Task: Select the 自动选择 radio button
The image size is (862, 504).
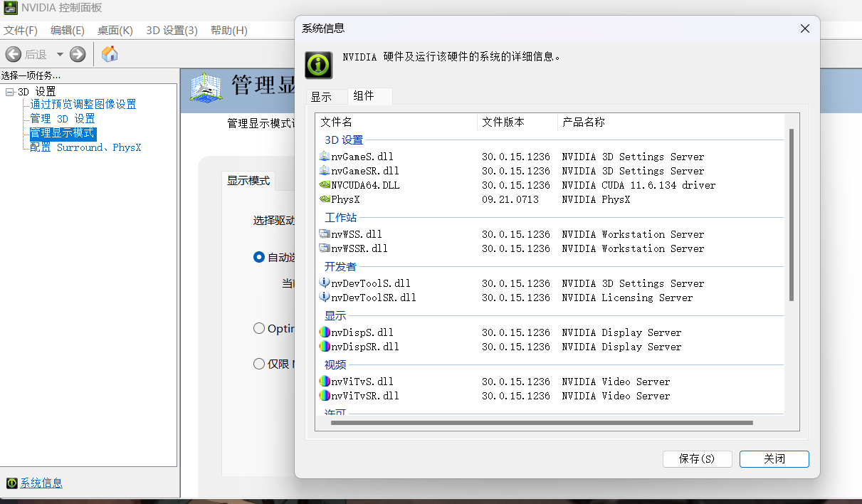Action: pyautogui.click(x=259, y=257)
